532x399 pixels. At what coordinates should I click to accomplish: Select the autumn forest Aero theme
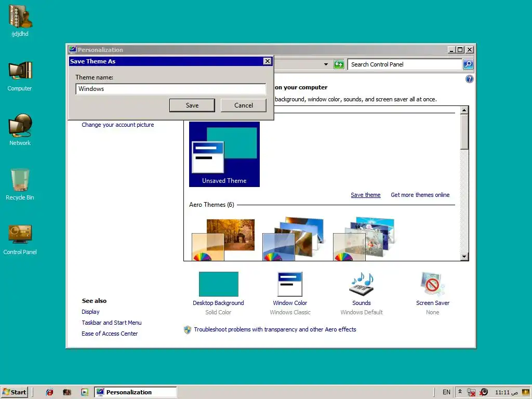[223, 240]
